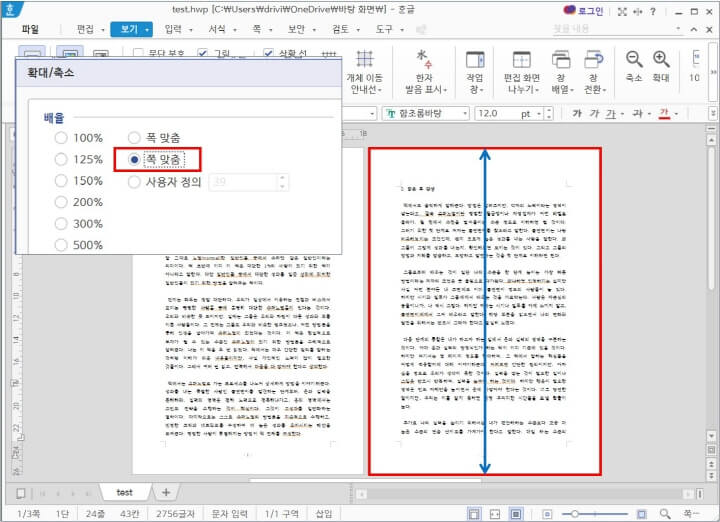Open the 쪽 zoom dropdown in status bar
This screenshot has height=522, width=720.
click(x=692, y=514)
